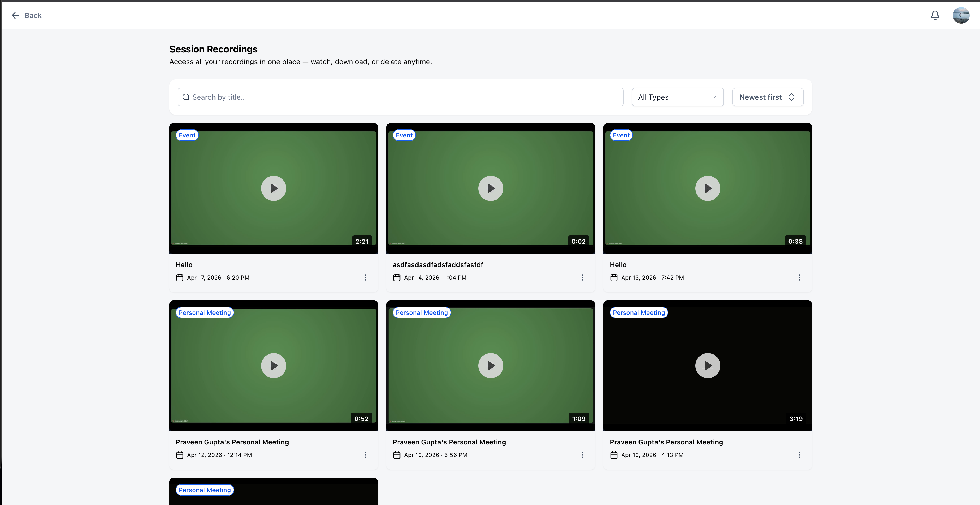Open options for Apr 12 Personal Meeting

[x=365, y=455]
